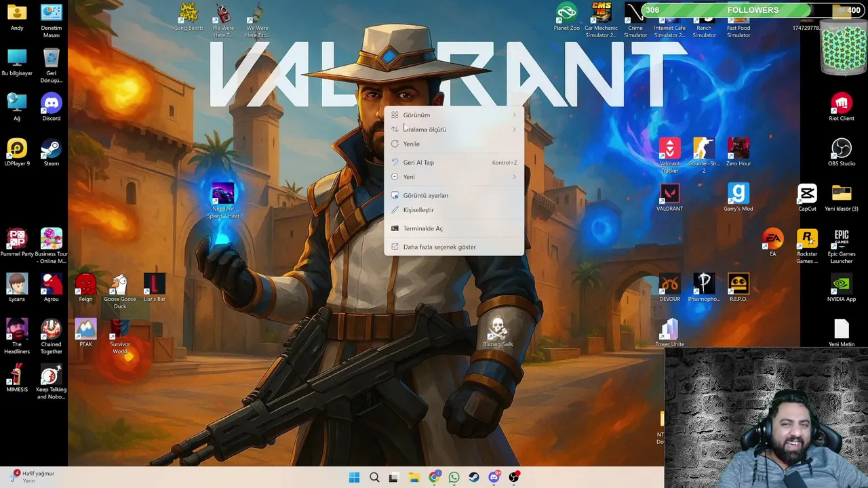This screenshot has height=488, width=868.
Task: Open Görüntü ayarları from context menu
Action: [454, 195]
